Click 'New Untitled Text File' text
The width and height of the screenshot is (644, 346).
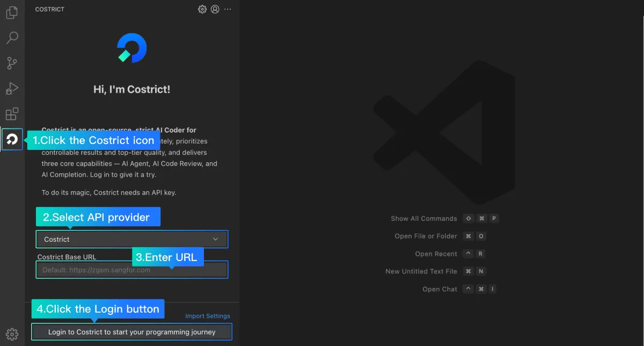[x=421, y=271]
